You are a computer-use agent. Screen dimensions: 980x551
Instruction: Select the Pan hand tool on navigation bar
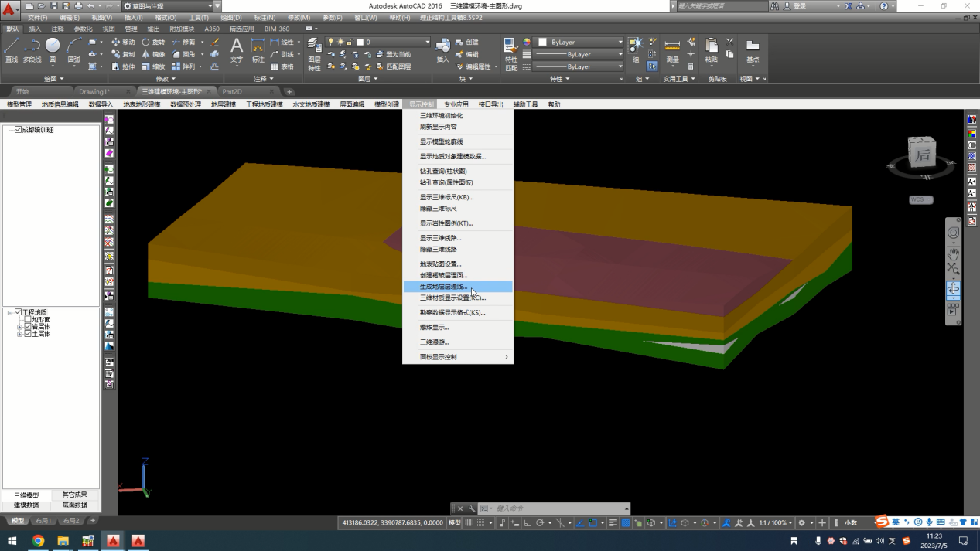(953, 253)
